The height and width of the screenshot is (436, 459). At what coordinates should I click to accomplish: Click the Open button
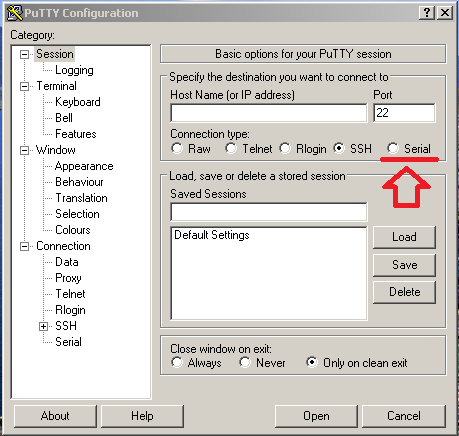point(316,416)
